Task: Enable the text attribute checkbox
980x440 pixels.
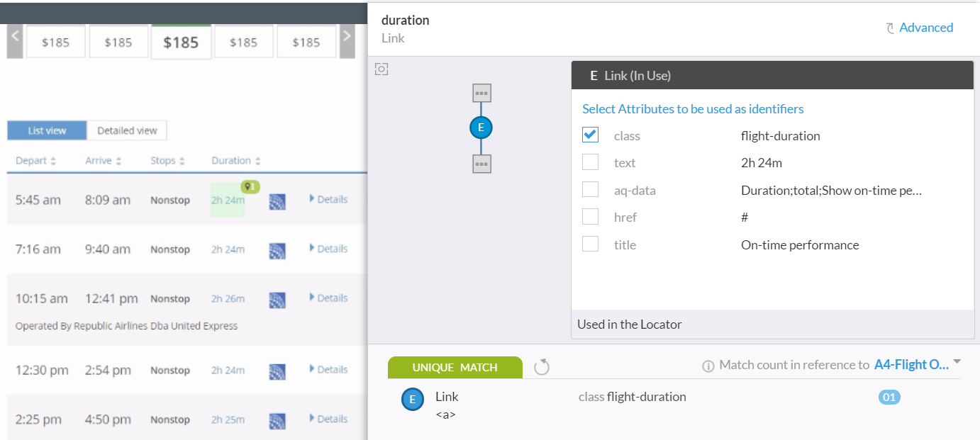Action: click(590, 162)
